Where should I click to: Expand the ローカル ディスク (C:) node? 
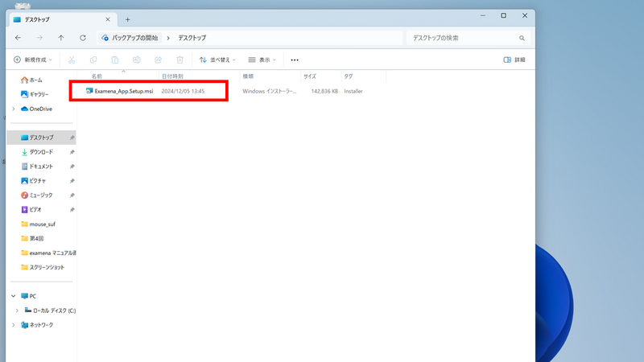coord(17,311)
